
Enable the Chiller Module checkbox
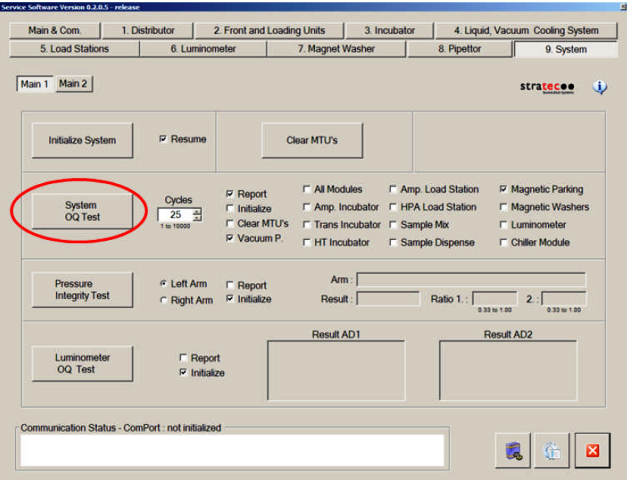(504, 242)
